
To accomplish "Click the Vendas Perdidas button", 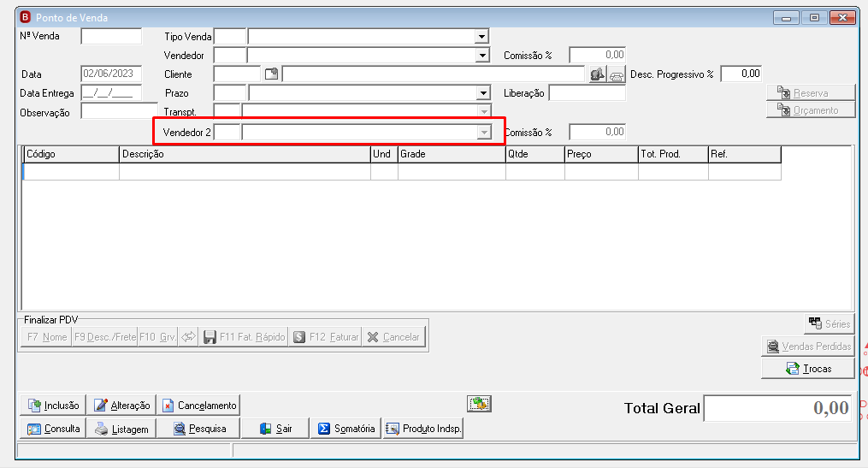I will pos(808,347).
